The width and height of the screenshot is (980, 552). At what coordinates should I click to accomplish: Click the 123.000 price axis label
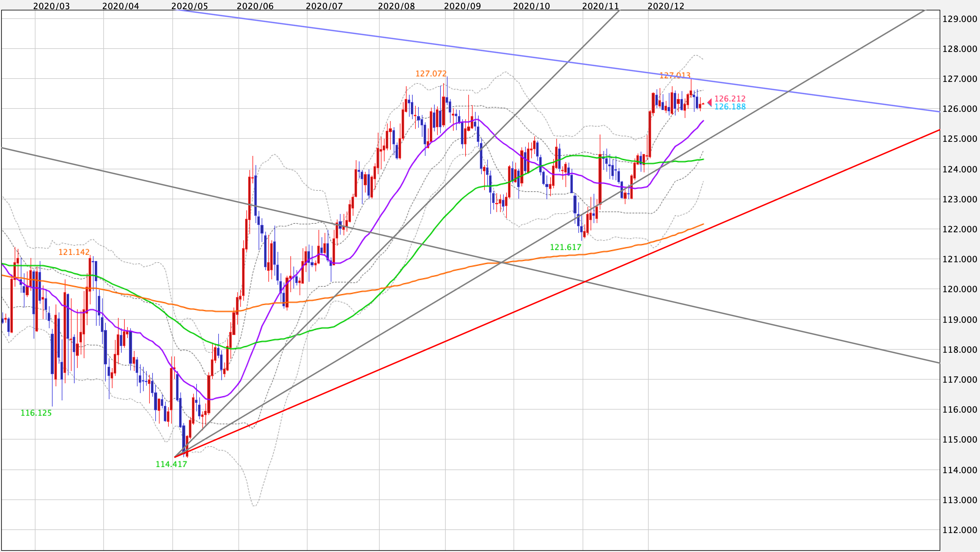click(960, 199)
